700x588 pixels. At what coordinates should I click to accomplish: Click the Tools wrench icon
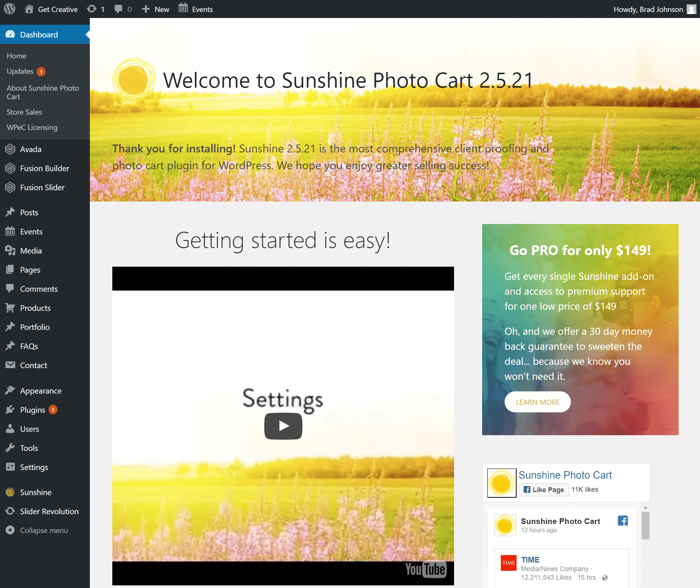tap(10, 448)
